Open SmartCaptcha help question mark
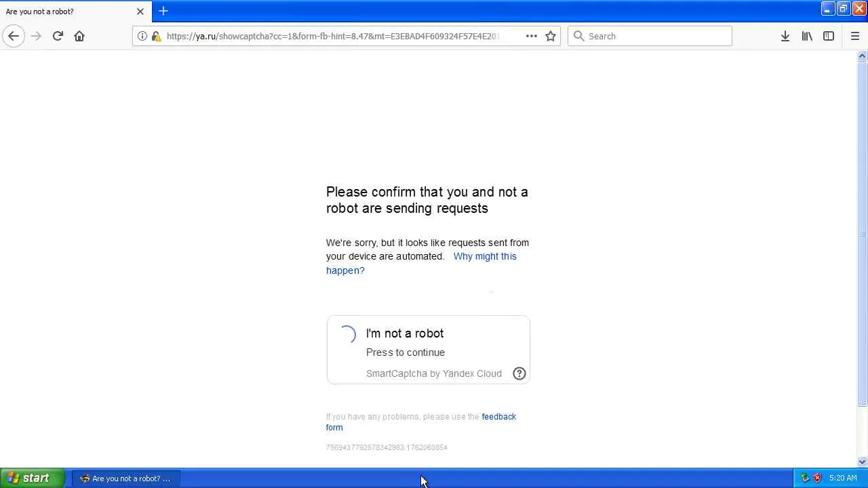Viewport: 868px width, 488px height. pyautogui.click(x=519, y=373)
